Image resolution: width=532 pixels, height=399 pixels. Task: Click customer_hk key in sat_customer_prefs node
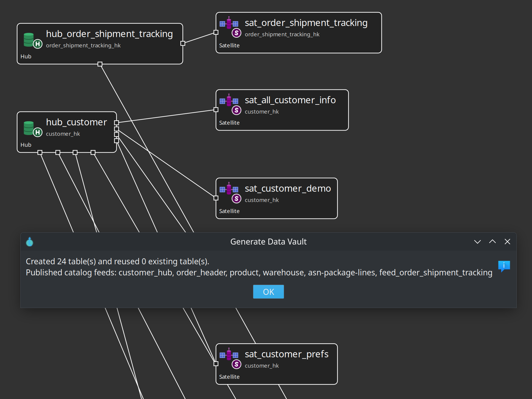(262, 365)
